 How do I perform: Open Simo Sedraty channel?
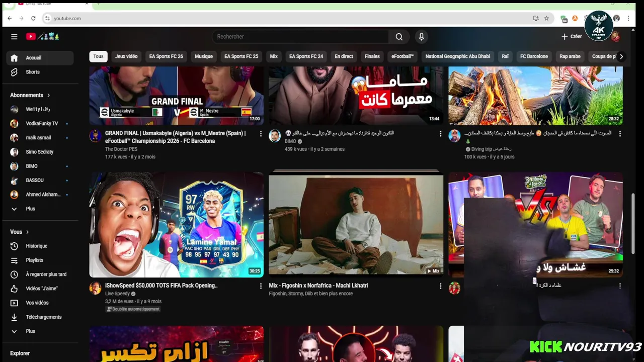coord(40,152)
